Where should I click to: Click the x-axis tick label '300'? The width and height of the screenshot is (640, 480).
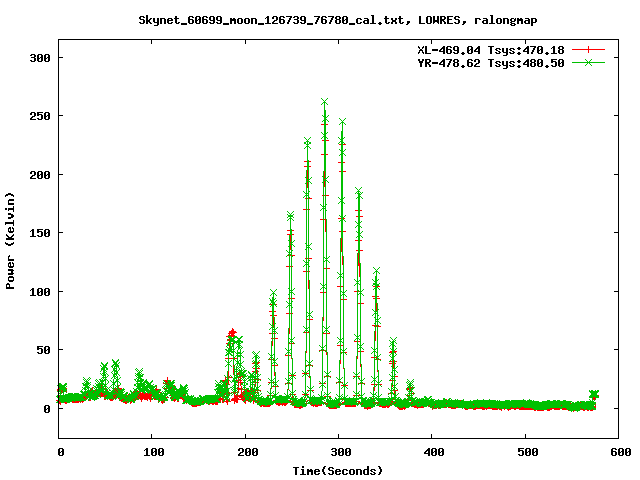pos(341,452)
